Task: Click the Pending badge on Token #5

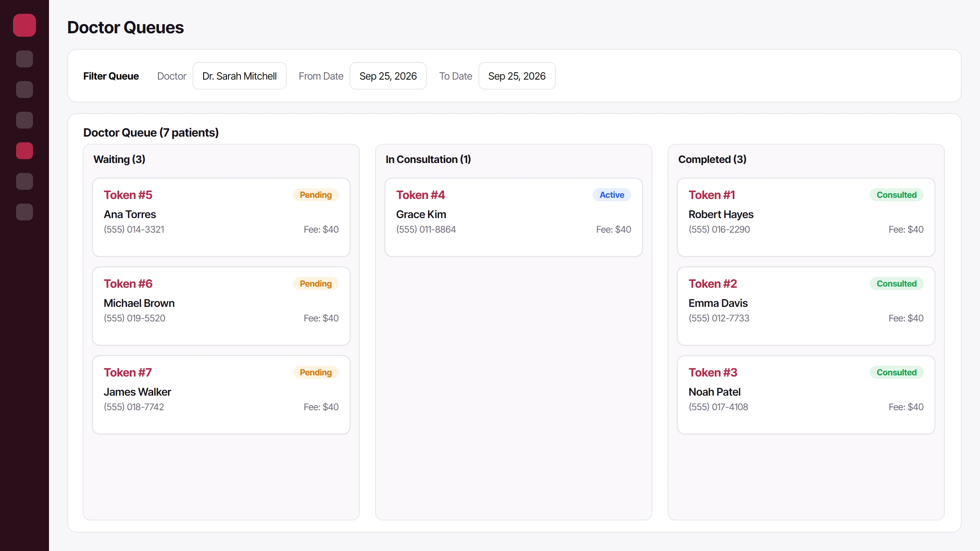Action: [315, 195]
